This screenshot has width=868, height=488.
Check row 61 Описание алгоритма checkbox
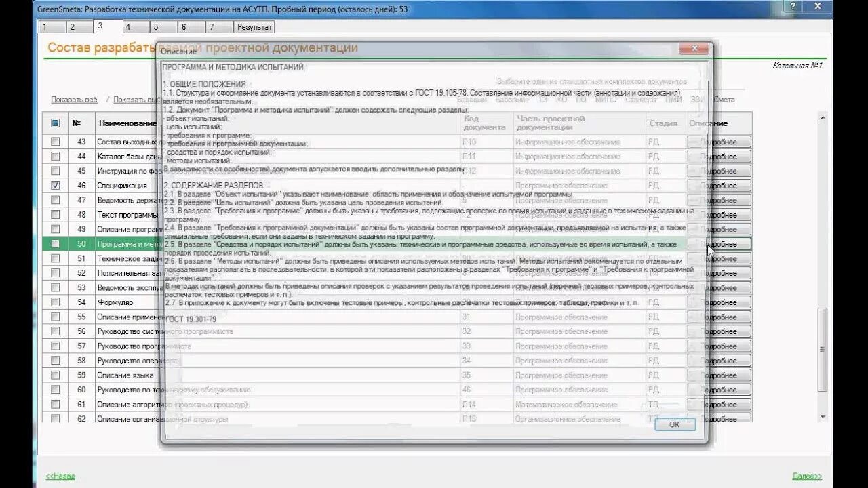pos(56,404)
